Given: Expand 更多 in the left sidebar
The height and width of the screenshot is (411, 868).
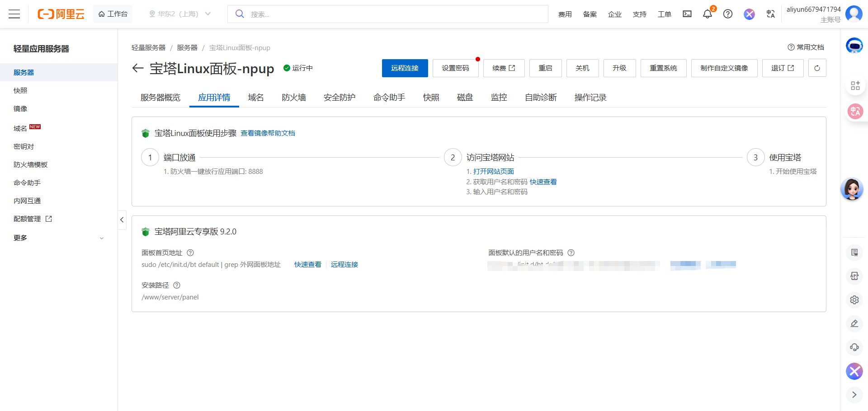Looking at the screenshot, I should [59, 238].
